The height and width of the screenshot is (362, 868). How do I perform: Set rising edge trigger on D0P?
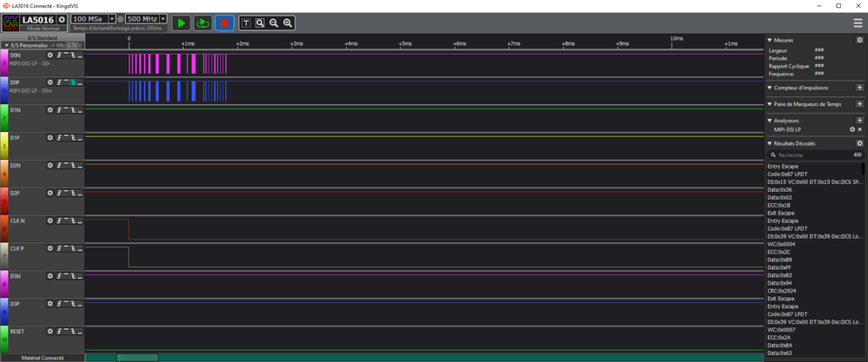[59, 82]
